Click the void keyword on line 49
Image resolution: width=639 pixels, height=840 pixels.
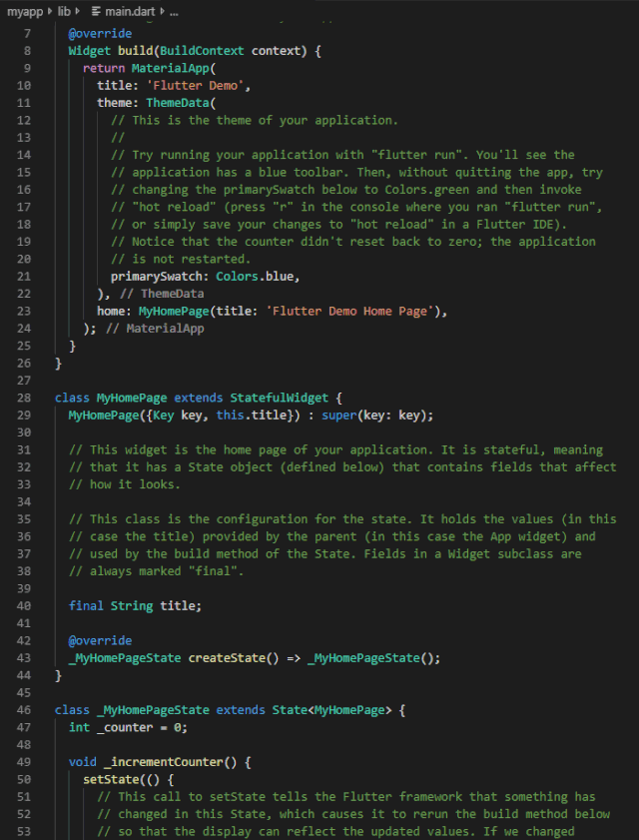tap(83, 762)
